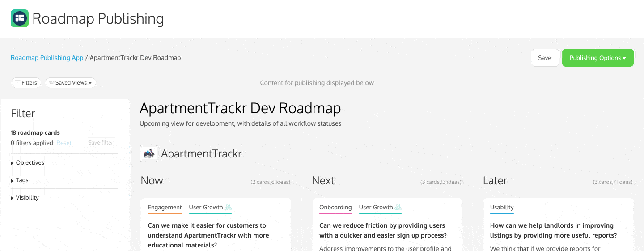Click the '2 cards, 6 ideas' count
Image resolution: width=644 pixels, height=251 pixels.
pos(270,182)
